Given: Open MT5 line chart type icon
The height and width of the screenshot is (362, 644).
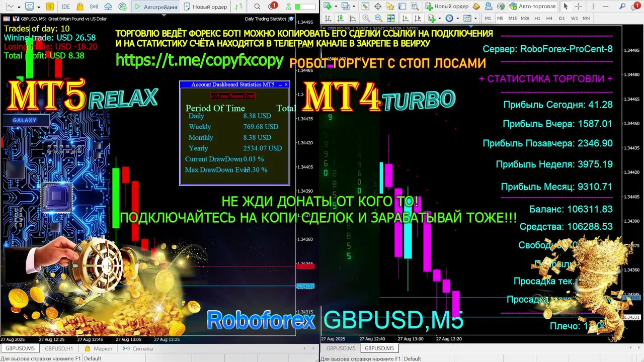Looking at the screenshot, I should pyautogui.click(x=10, y=7).
